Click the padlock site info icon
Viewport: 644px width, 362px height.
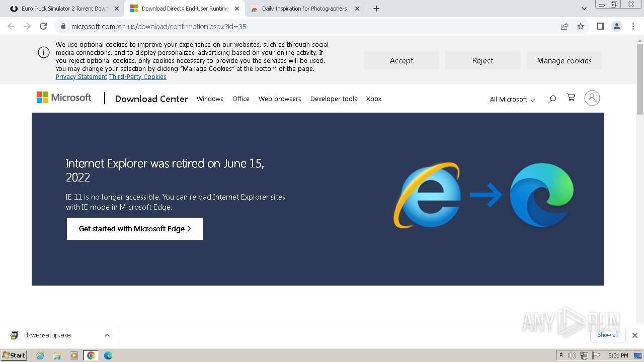tap(63, 26)
